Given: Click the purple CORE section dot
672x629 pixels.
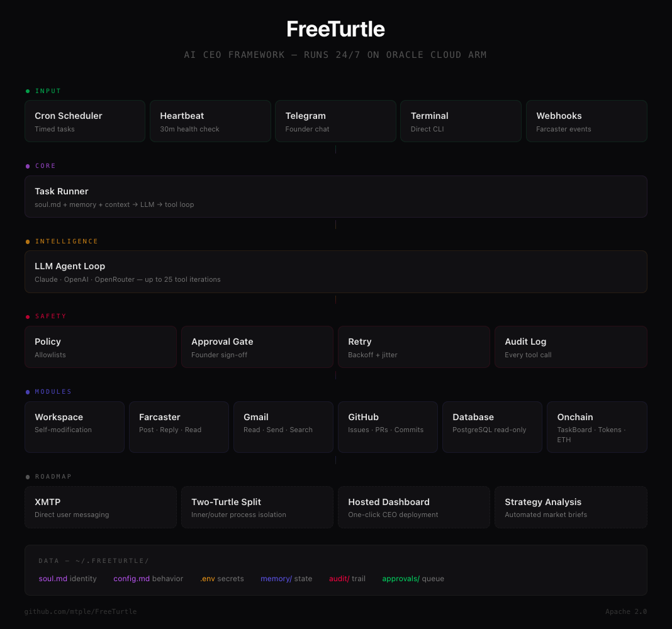Looking at the screenshot, I should [x=28, y=167].
